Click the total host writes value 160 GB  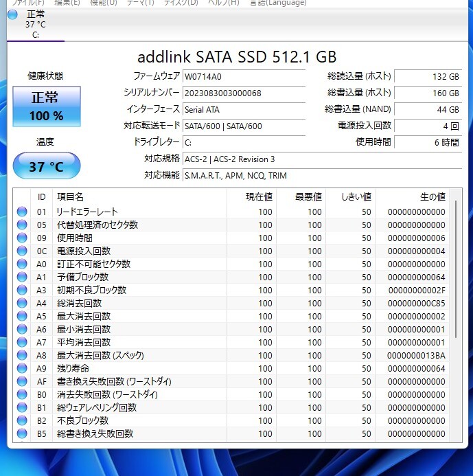[428, 93]
